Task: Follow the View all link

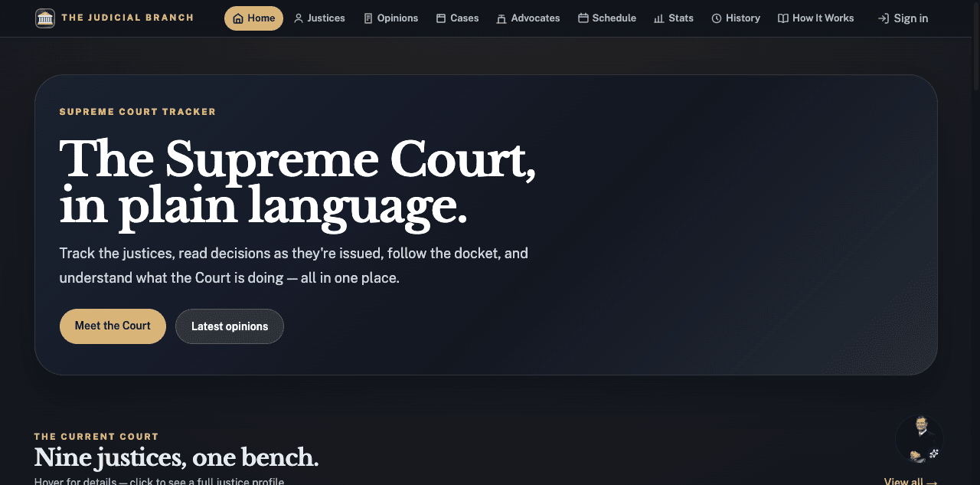Action: 910,480
